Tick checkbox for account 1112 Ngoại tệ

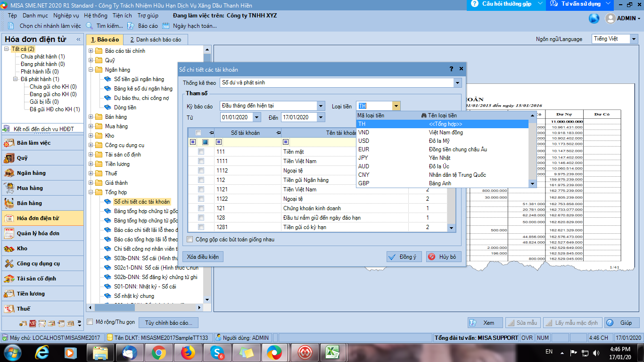pyautogui.click(x=201, y=171)
